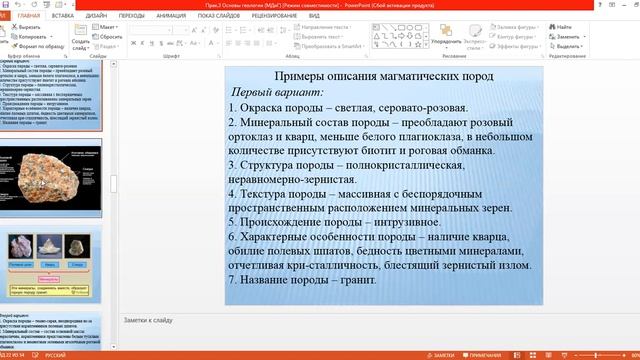This screenshot has height=360, width=640.
Task: Start slideshow from quick access toolbar
Action: 47,5
